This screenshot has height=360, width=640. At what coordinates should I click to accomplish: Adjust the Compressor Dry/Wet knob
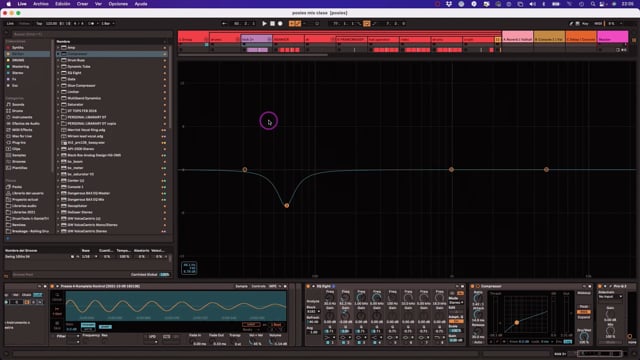(x=584, y=336)
